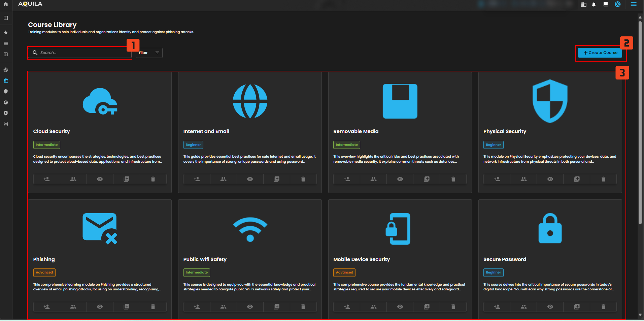
Task: Click delete trash icon on Cloud Security card
Action: (153, 179)
